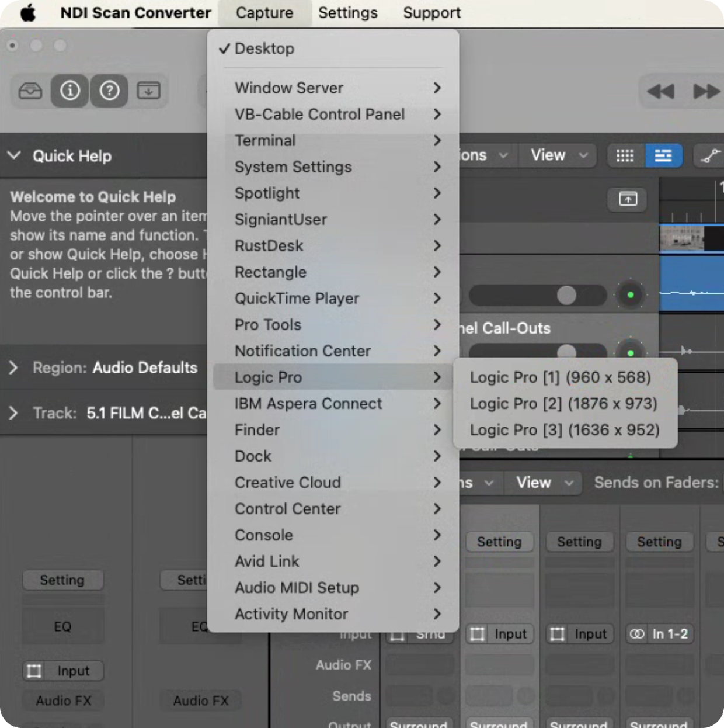Open the Notification Center submenu
The image size is (724, 728).
(x=333, y=351)
